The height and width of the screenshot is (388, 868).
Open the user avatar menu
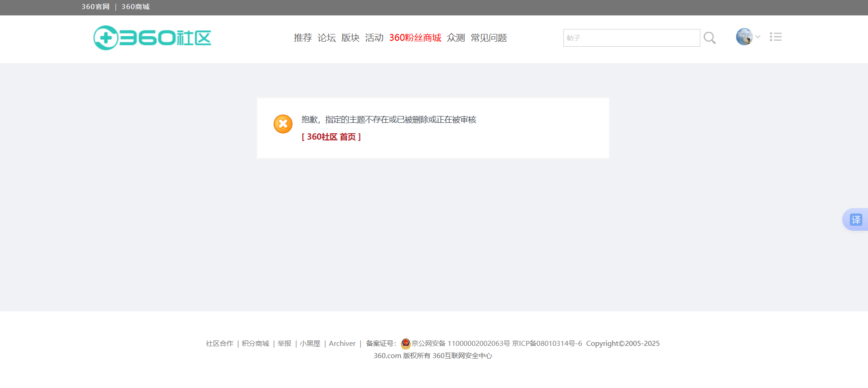pyautogui.click(x=744, y=37)
